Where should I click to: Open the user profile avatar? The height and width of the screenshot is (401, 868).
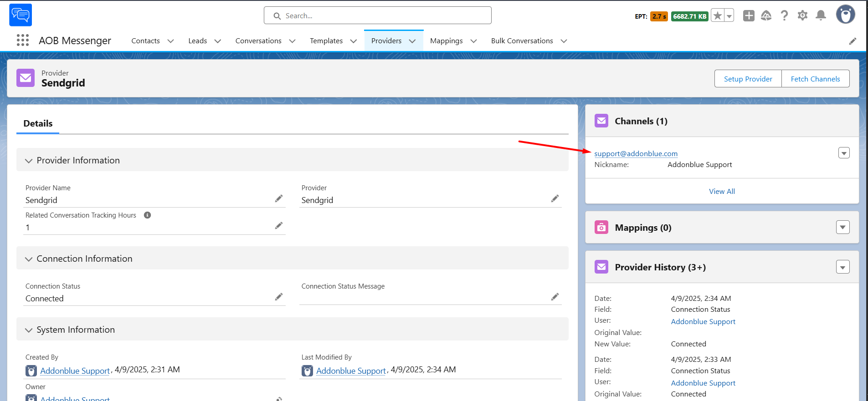tap(845, 15)
